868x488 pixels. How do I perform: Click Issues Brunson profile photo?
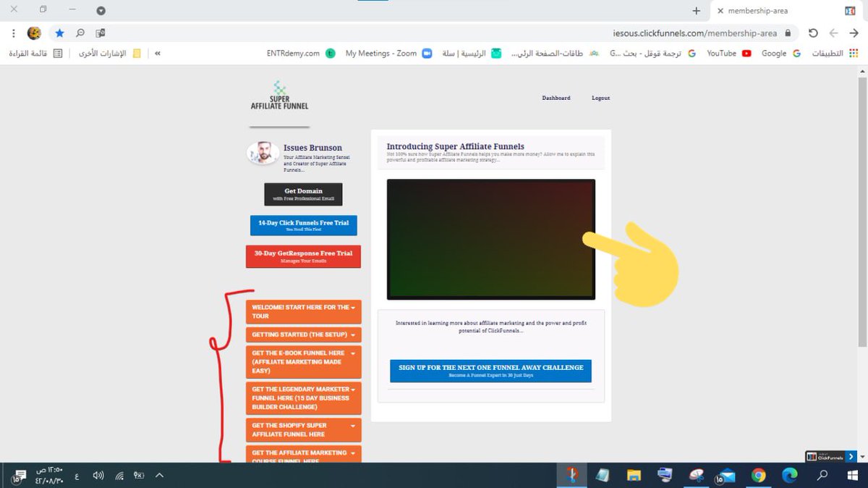tap(263, 153)
